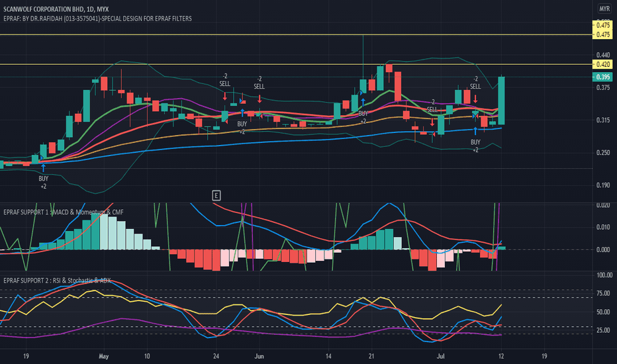Click the 21 date label on time axis

click(x=371, y=356)
